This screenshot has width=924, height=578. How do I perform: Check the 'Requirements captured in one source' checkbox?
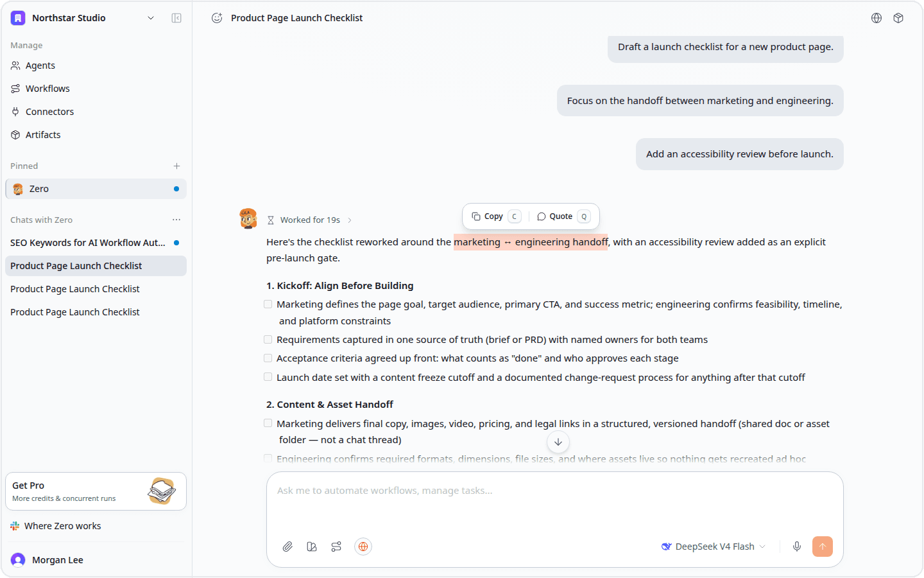[268, 339]
